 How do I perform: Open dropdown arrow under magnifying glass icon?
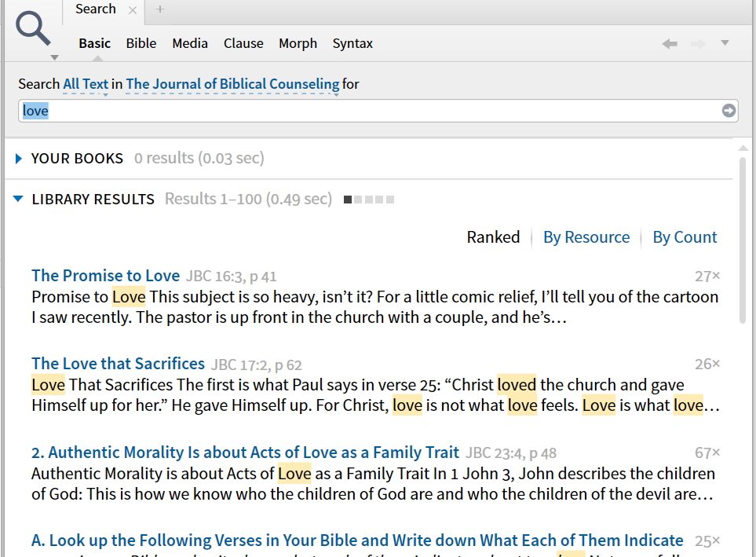tap(53, 57)
